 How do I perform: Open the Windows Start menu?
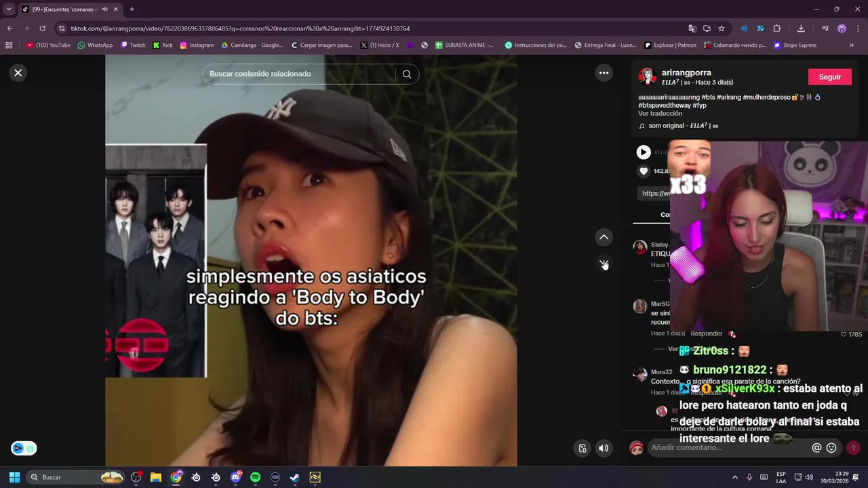(14, 477)
